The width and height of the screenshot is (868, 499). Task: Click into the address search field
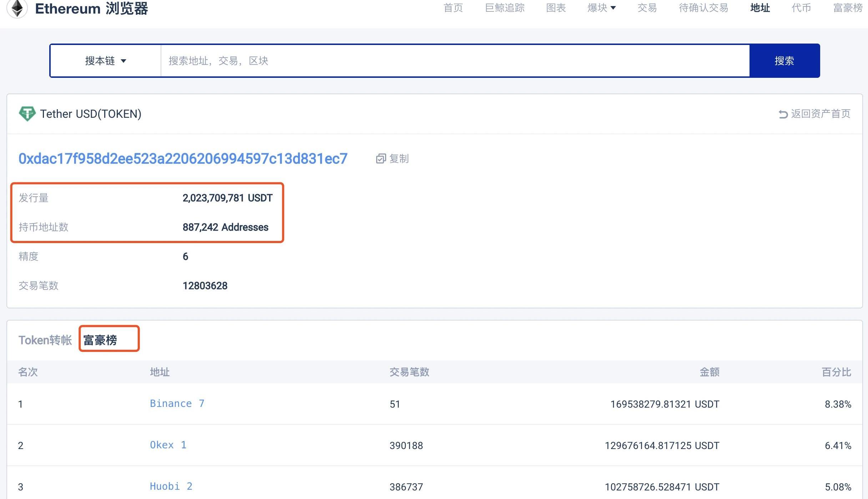pyautogui.click(x=455, y=61)
